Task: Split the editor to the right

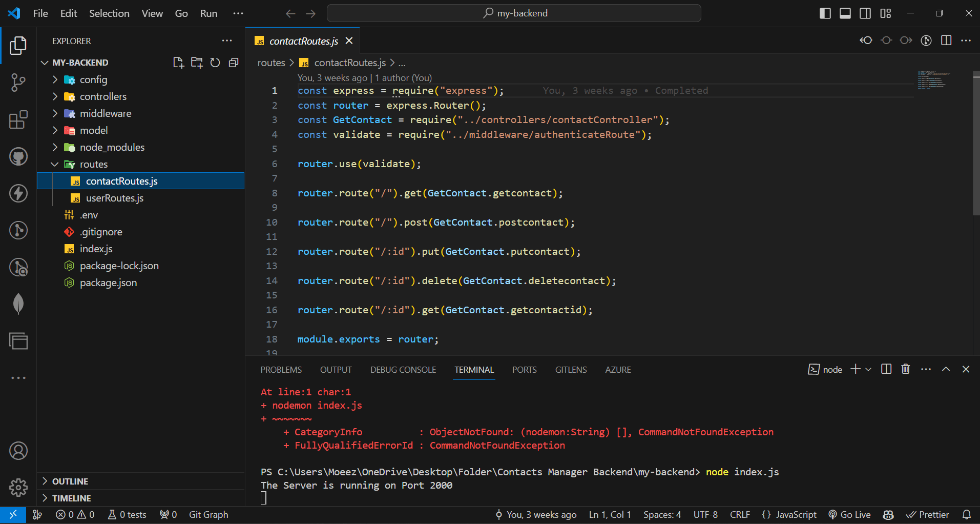Action: tap(946, 41)
